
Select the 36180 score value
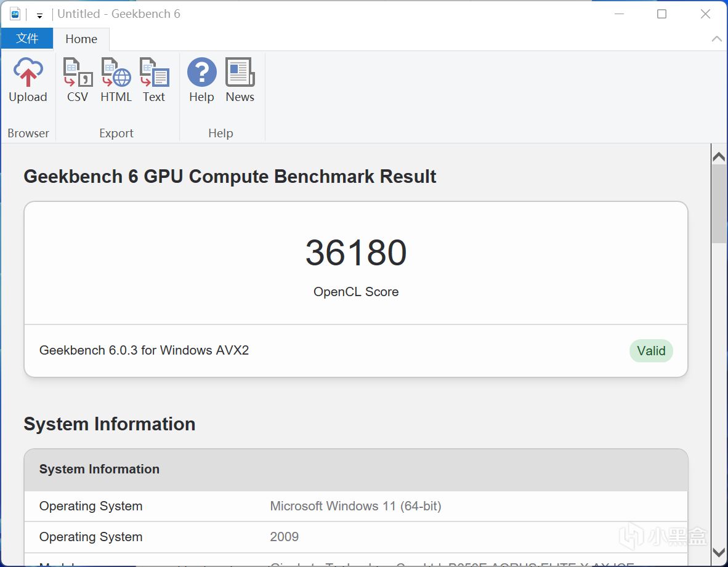tap(356, 253)
